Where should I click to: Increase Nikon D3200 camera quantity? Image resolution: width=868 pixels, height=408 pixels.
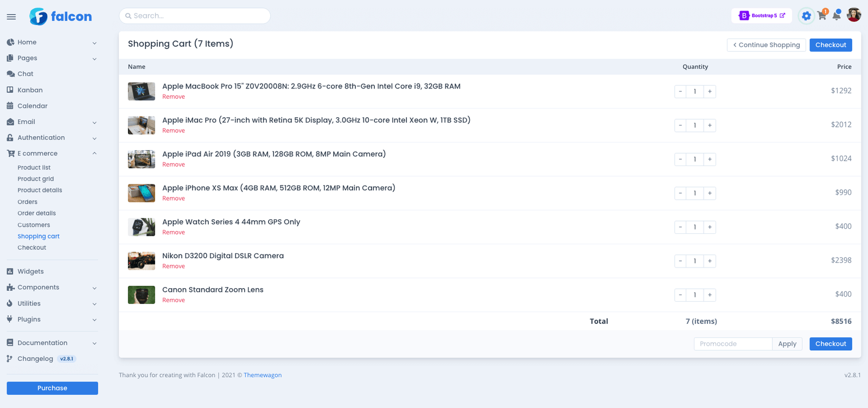pyautogui.click(x=710, y=261)
